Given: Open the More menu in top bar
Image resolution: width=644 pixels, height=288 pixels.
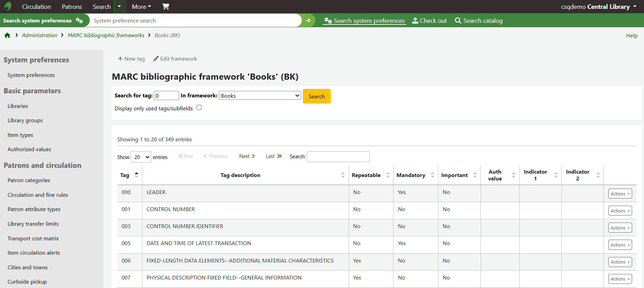Looking at the screenshot, I should click(x=141, y=6).
